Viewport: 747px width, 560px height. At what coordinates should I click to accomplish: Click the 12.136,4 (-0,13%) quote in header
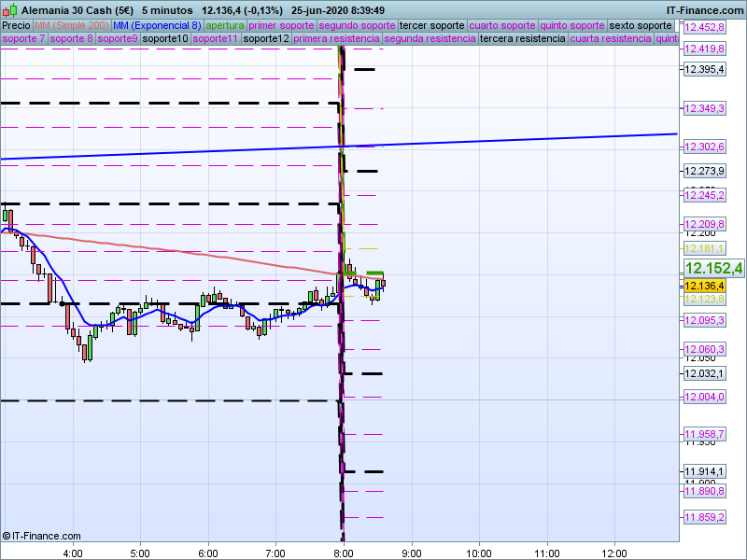pos(242,10)
